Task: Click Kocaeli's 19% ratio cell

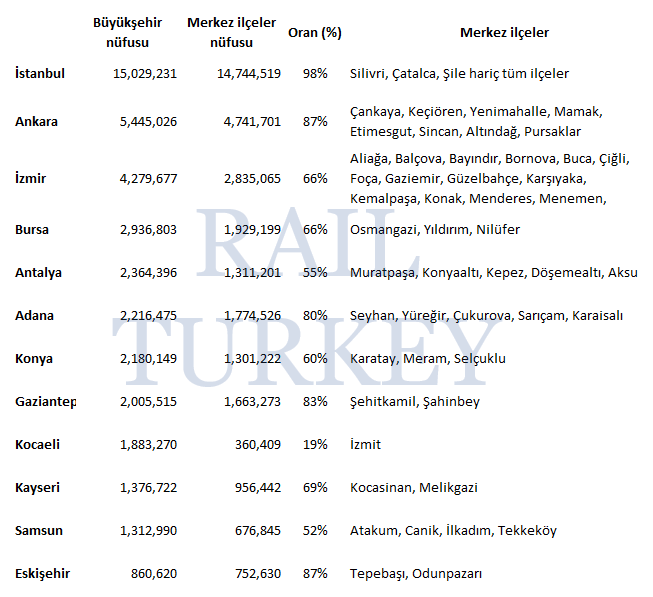Action: (x=315, y=444)
